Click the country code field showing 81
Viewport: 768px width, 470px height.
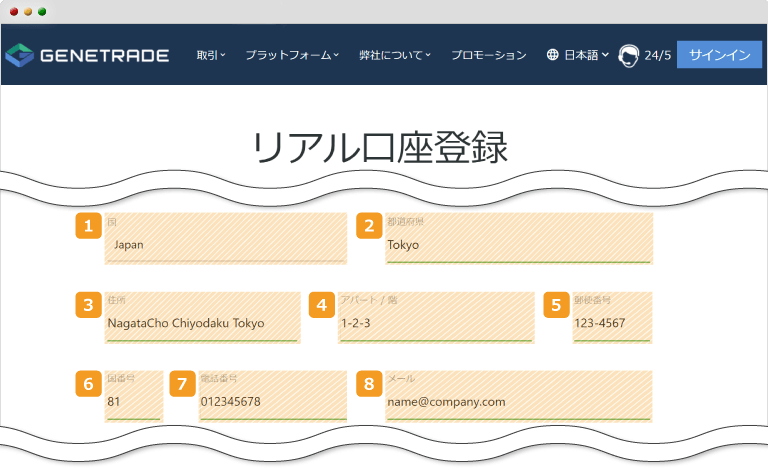point(134,396)
